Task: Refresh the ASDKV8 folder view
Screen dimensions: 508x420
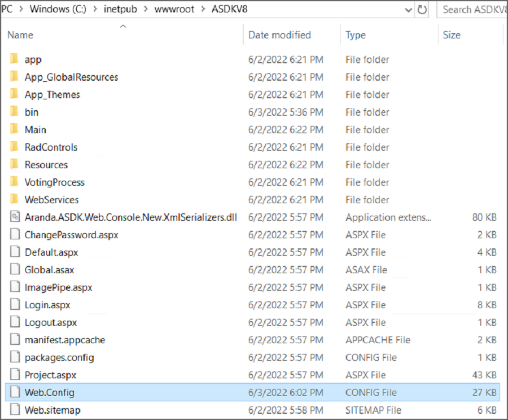Action: click(x=422, y=10)
